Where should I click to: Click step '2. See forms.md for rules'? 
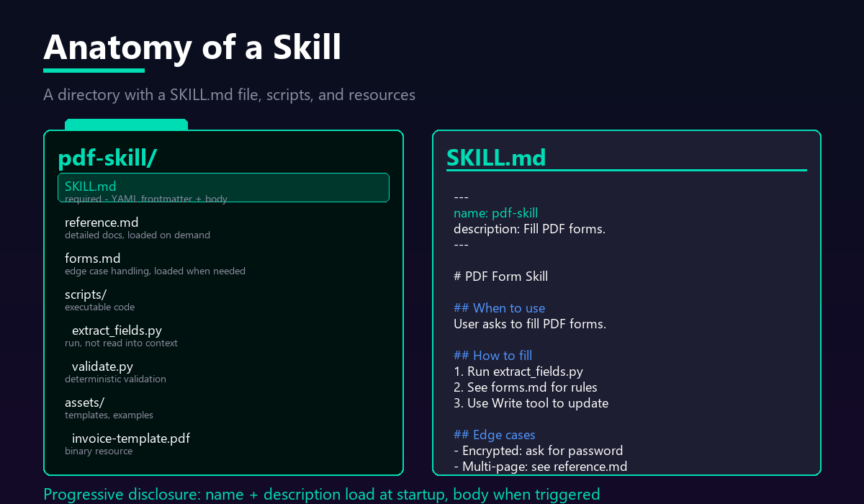526,387
